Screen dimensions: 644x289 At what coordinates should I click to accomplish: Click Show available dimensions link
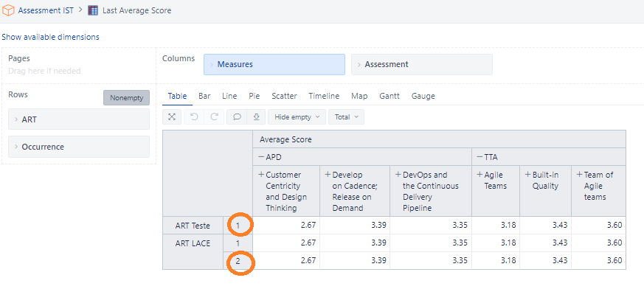click(x=50, y=37)
